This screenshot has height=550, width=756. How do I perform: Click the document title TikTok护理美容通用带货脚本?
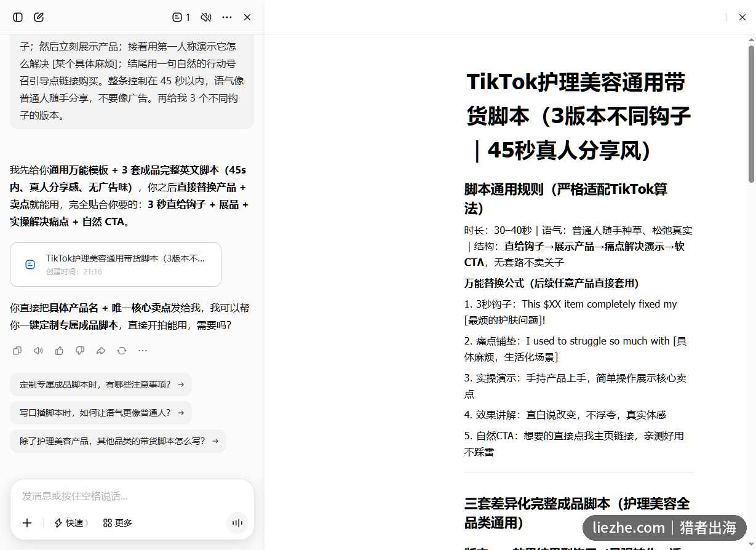578,116
